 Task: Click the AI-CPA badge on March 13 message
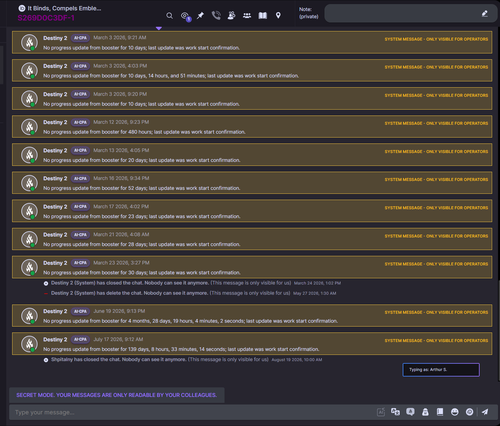[80, 151]
